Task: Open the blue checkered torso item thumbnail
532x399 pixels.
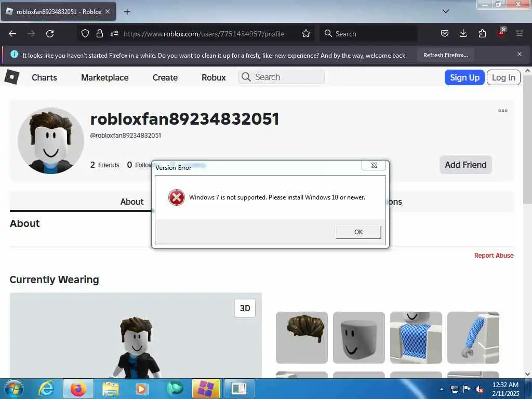Action: (x=416, y=338)
